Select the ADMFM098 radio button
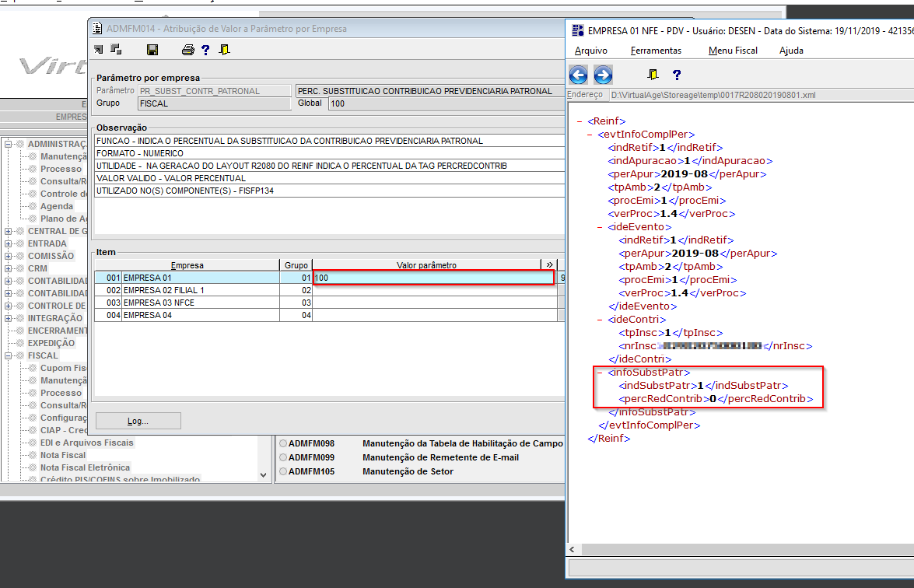Screen dimensions: 914x588 coord(283,443)
